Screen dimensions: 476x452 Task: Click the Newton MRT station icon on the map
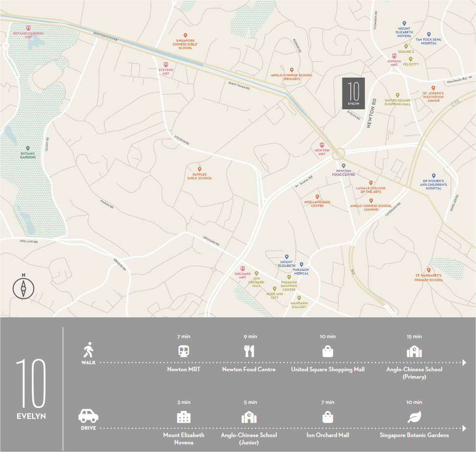click(x=322, y=145)
